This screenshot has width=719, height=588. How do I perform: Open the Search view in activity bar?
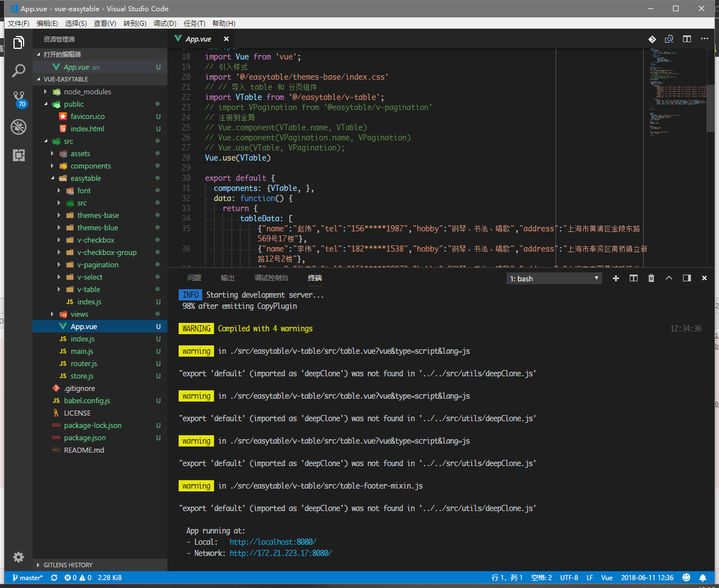[19, 71]
